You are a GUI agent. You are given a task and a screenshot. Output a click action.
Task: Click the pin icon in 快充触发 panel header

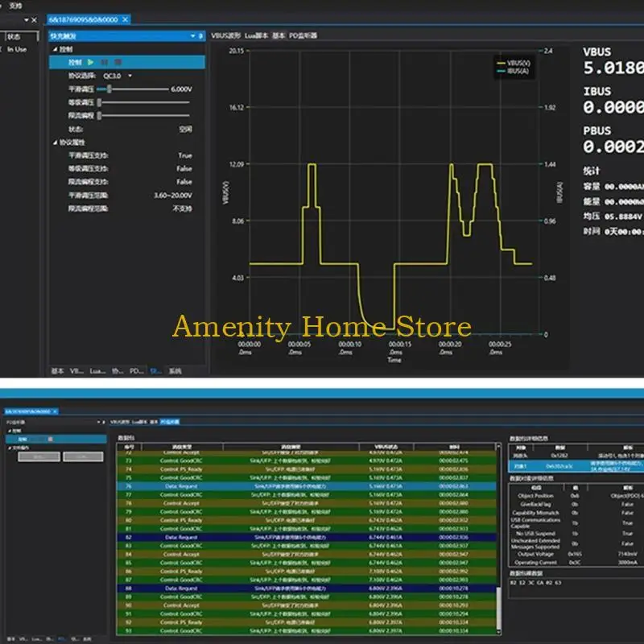click(200, 36)
